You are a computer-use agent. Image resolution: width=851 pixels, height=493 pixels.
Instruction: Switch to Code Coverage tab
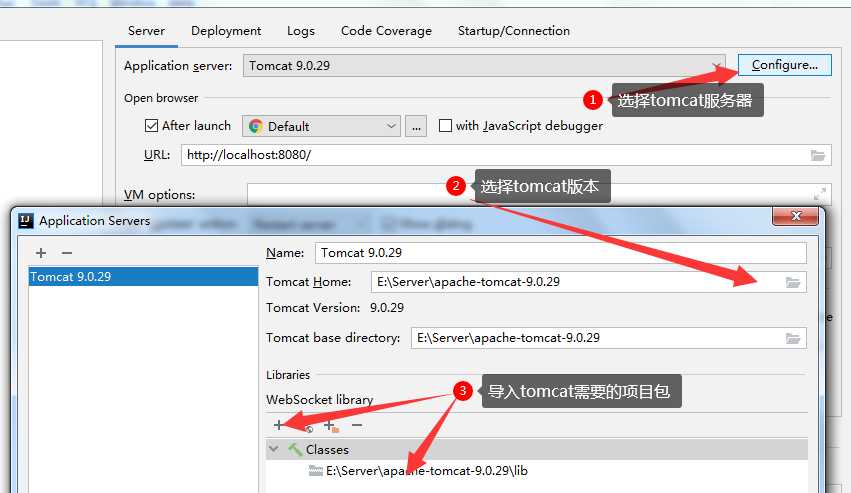tap(386, 31)
